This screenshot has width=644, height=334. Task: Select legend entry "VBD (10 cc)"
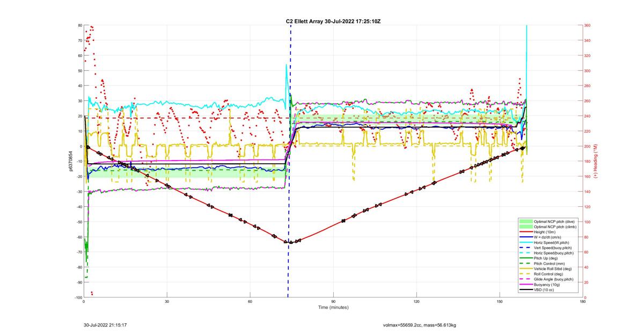click(544, 290)
